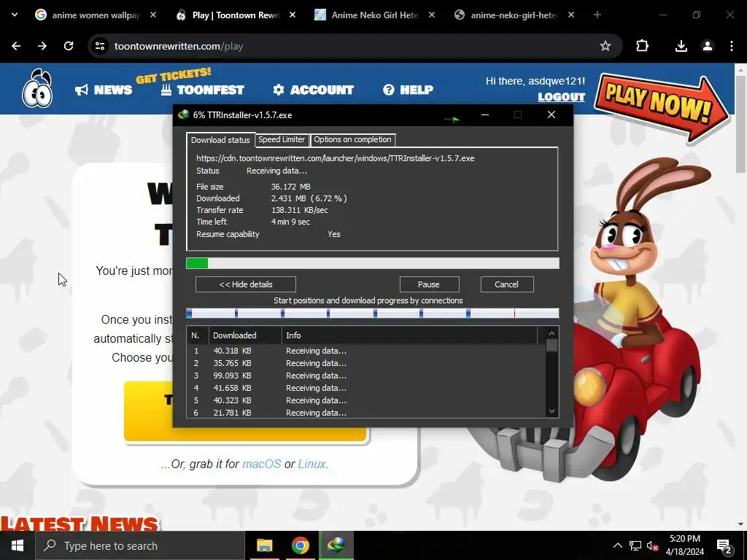Open the Windows Start menu

(x=18, y=545)
